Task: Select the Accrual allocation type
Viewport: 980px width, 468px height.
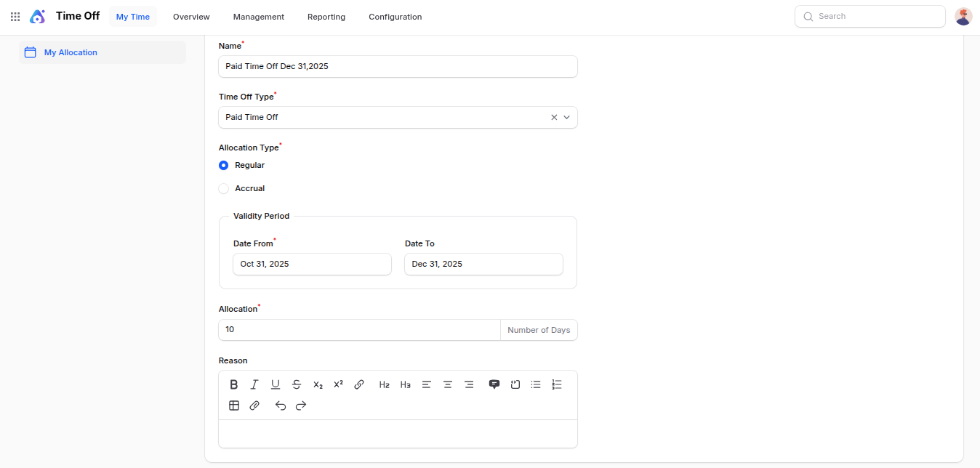Action: 224,188
